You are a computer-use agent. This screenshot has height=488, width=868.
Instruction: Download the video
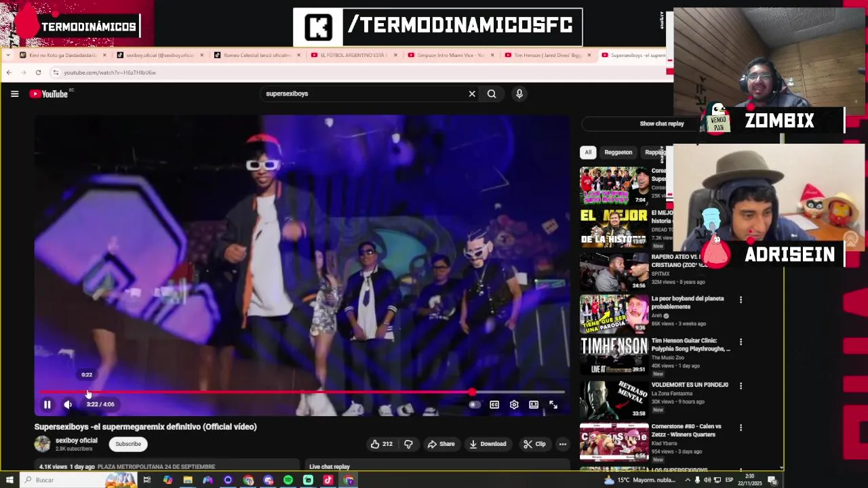tap(488, 444)
